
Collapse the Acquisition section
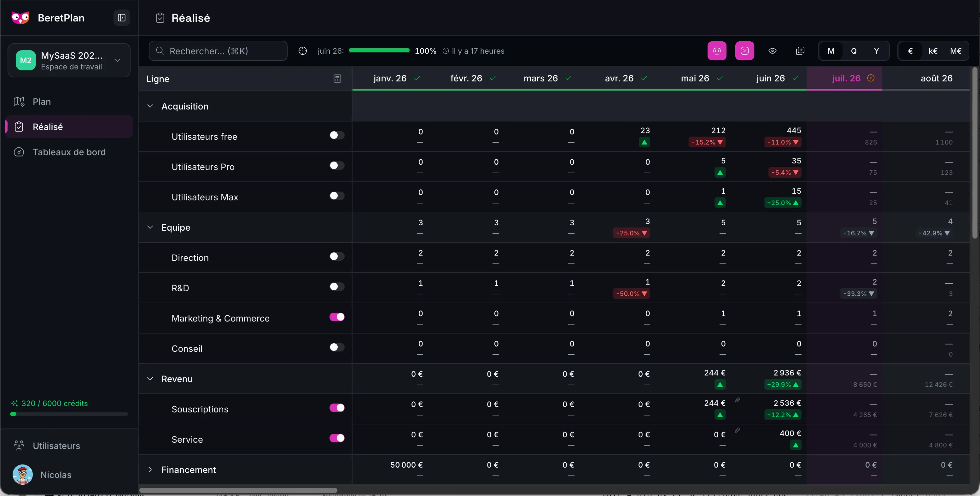[x=150, y=106]
